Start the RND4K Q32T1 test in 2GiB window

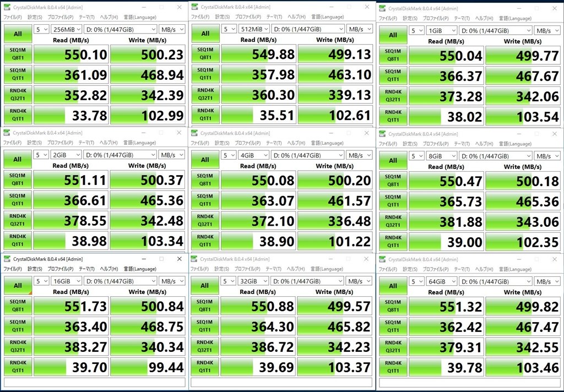coord(18,220)
